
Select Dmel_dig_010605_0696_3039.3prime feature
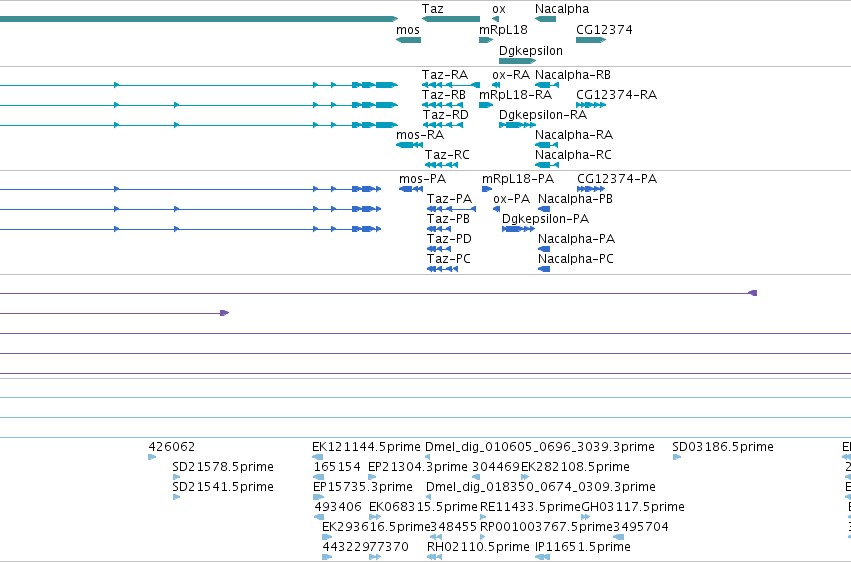(x=539, y=447)
